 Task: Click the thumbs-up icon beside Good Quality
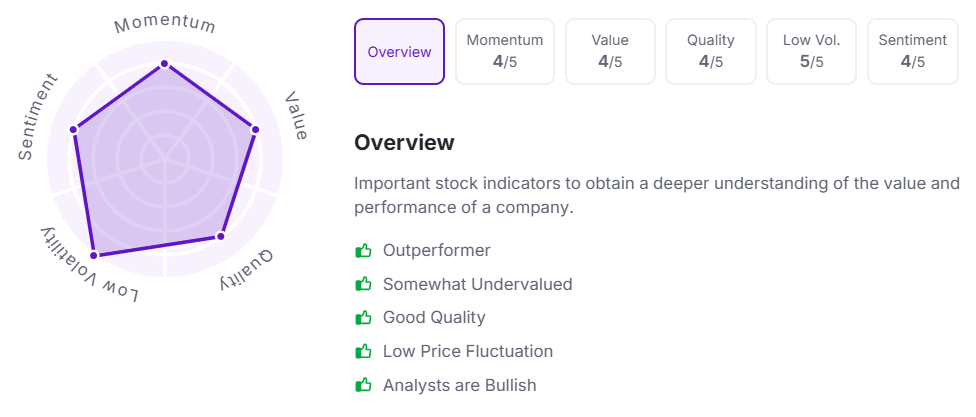tap(364, 318)
